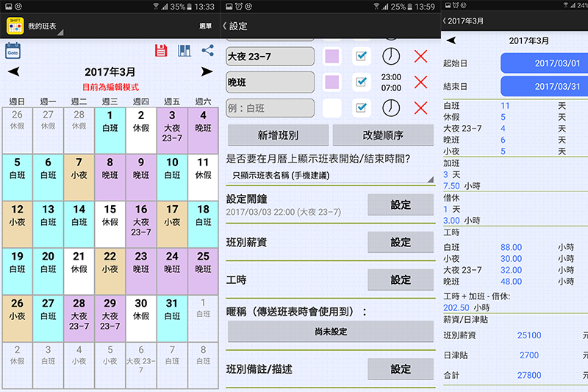Tap 改變順序 button
Image resolution: width=588 pixels, height=392 pixels.
click(x=383, y=135)
